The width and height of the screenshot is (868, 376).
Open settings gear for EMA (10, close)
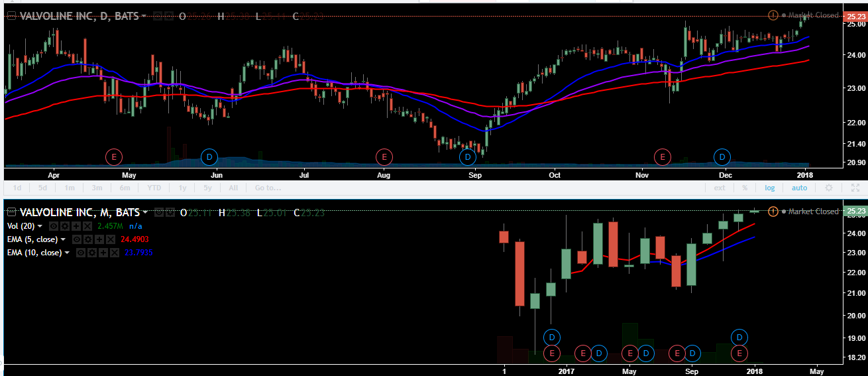pos(92,253)
